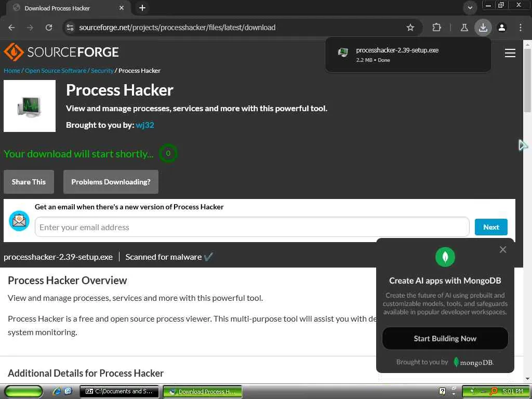Image resolution: width=532 pixels, height=399 pixels.
Task: Open the tab search dropdown arrow
Action: [x=470, y=8]
